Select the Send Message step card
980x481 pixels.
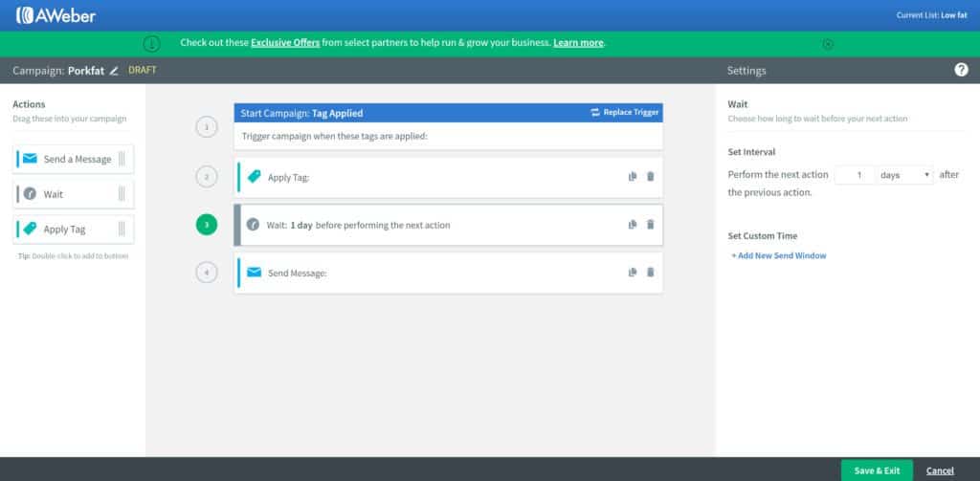[448, 273]
